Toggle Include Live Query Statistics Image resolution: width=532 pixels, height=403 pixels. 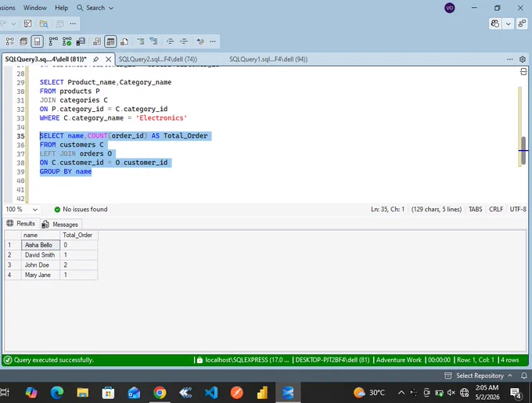(x=66, y=41)
